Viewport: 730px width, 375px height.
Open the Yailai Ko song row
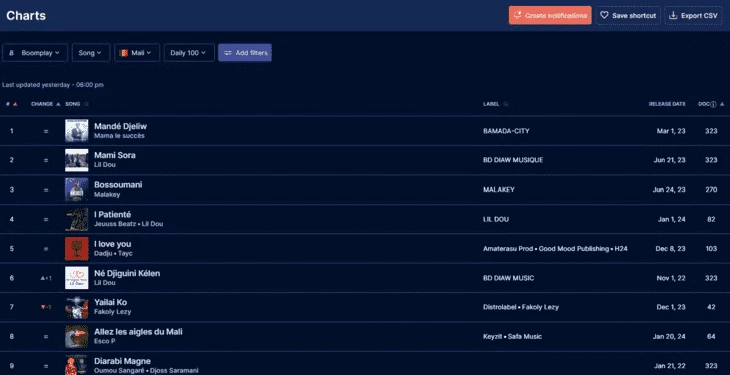point(365,307)
